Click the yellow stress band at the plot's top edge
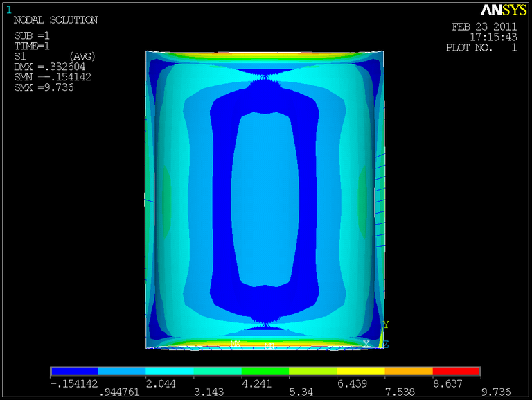 pos(265,54)
